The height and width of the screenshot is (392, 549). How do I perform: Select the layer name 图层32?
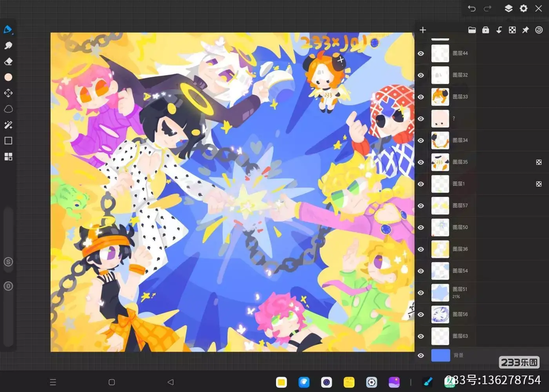(460, 75)
